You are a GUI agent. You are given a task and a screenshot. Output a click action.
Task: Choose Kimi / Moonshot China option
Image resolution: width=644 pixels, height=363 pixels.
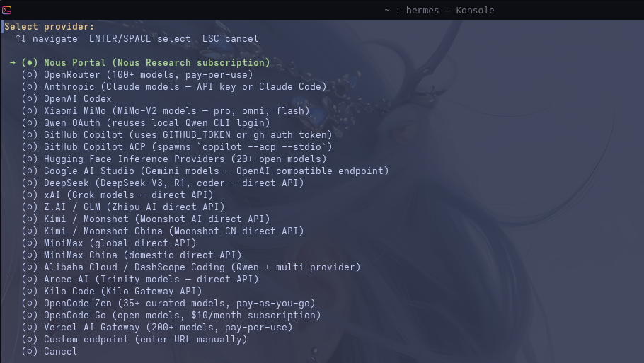(163, 231)
